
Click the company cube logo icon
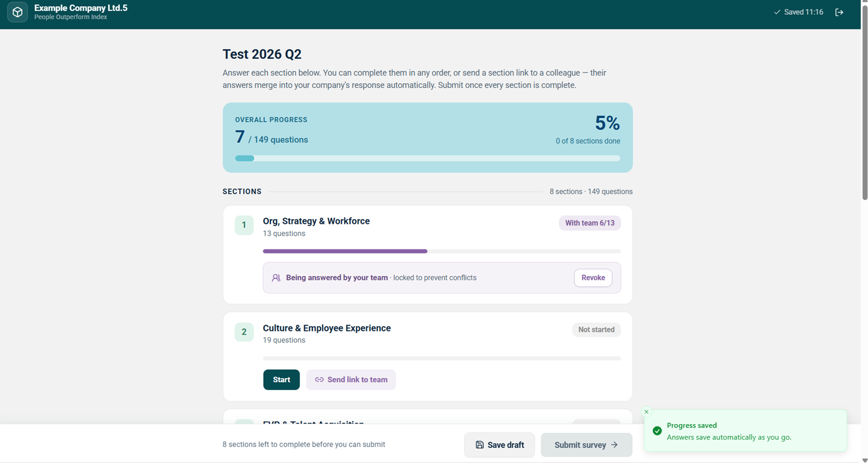(18, 12)
